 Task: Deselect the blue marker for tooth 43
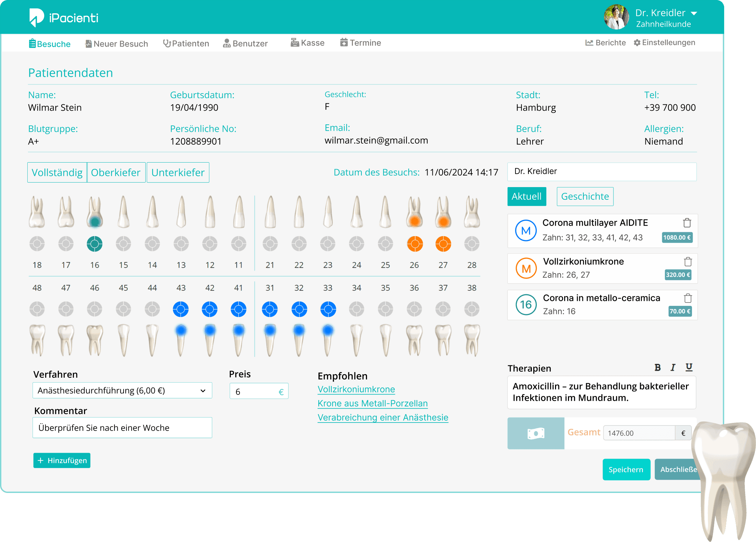[x=181, y=309]
